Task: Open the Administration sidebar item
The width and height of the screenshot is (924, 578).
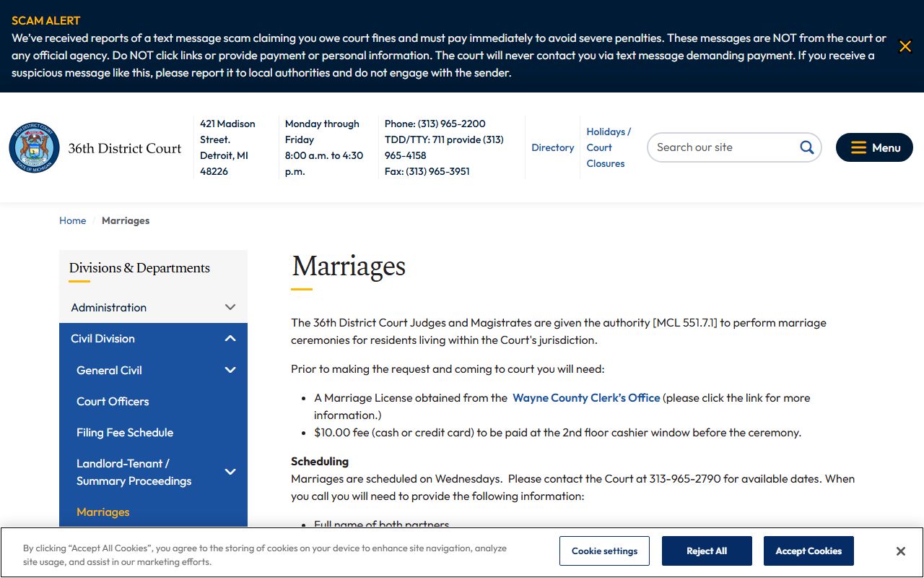Action: [108, 307]
